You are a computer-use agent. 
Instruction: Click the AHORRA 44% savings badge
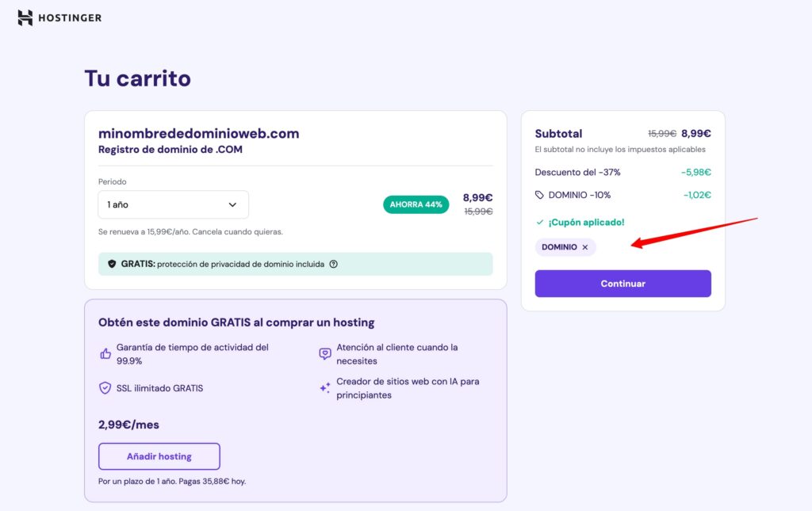coord(416,204)
